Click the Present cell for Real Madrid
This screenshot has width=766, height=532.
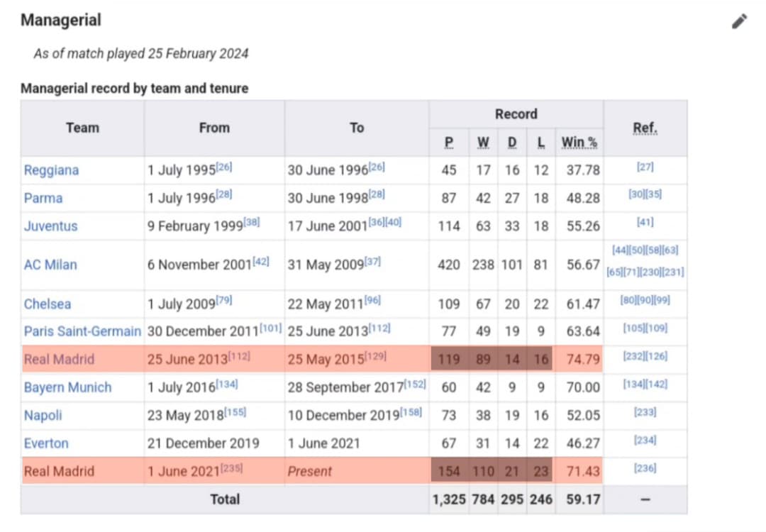(357, 472)
